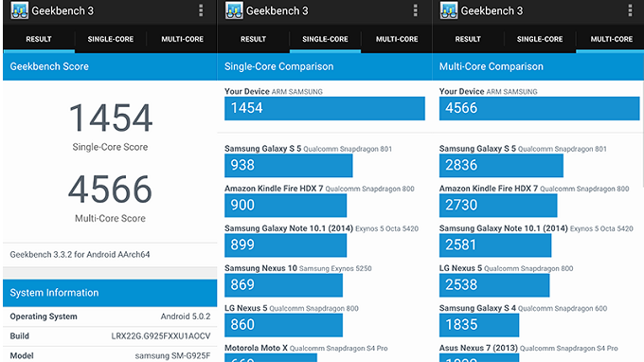Click Galaxy Note 10.1 bar 2581

coord(495,245)
